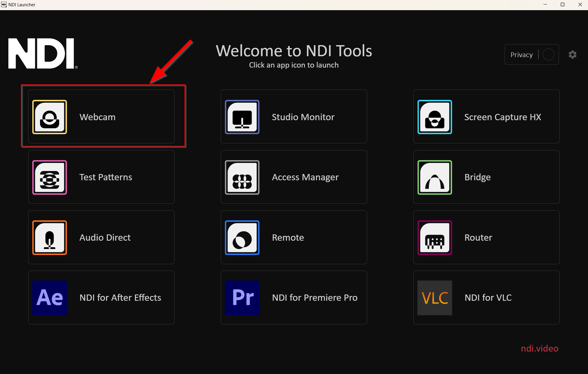Click the orange VLC icon
The width and height of the screenshot is (588, 374).
[435, 298]
